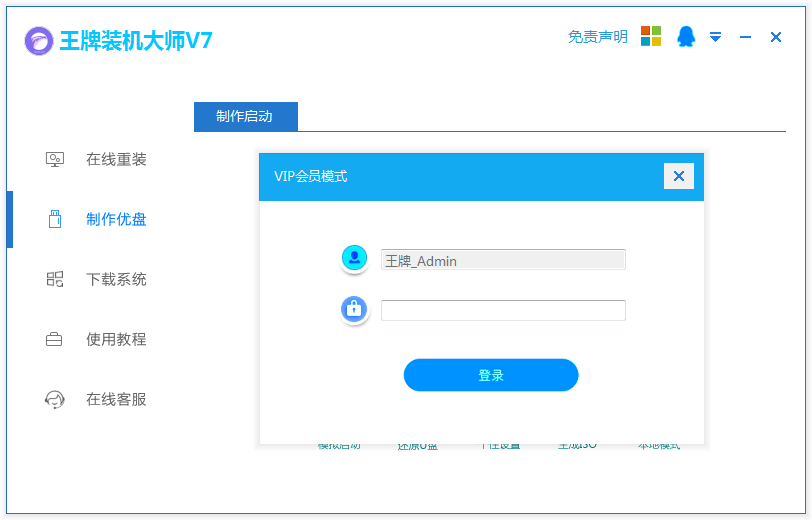Click the user avatar icon in dialog

[x=354, y=257]
